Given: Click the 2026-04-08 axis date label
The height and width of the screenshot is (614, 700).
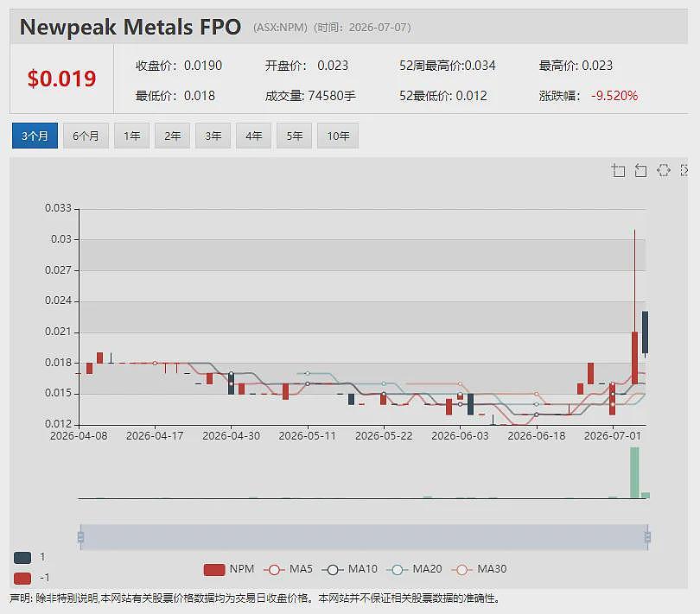Looking at the screenshot, I should (x=79, y=436).
